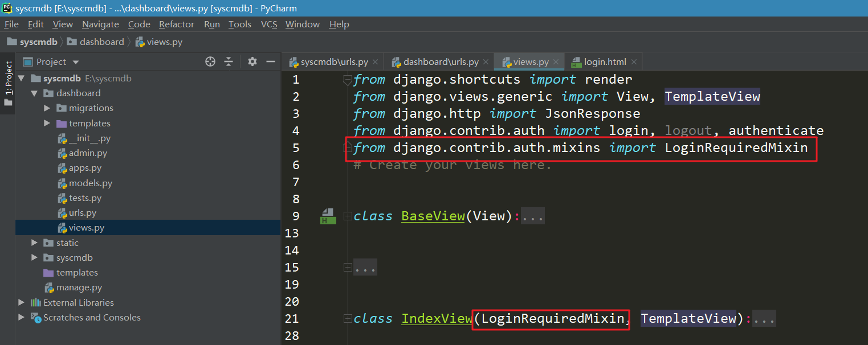Click the manage.py file icon in tree

pos(49,287)
